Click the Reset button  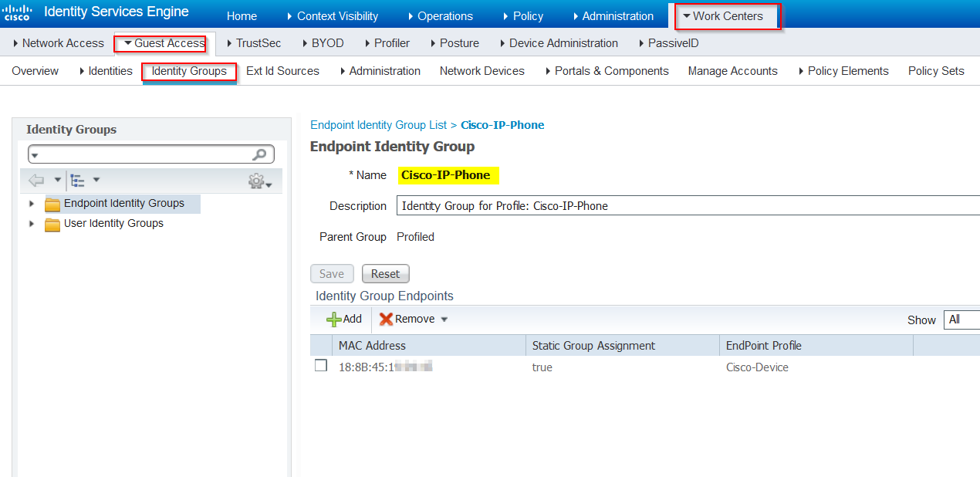[x=386, y=274]
